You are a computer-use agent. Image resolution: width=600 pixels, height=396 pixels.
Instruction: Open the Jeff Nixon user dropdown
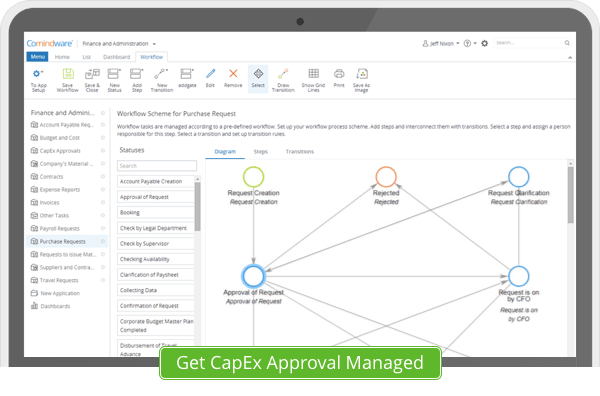coord(441,44)
